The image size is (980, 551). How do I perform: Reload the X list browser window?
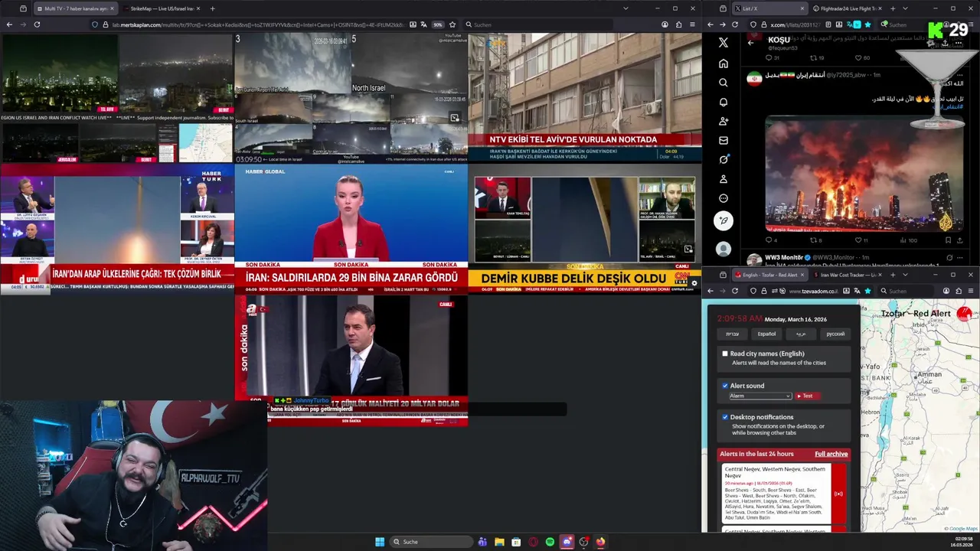735,24
